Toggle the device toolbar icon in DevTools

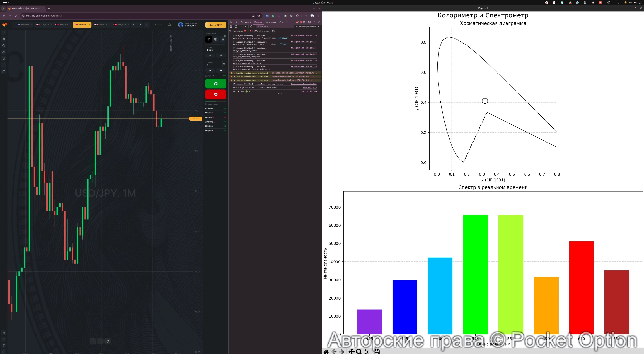pyautogui.click(x=236, y=22)
